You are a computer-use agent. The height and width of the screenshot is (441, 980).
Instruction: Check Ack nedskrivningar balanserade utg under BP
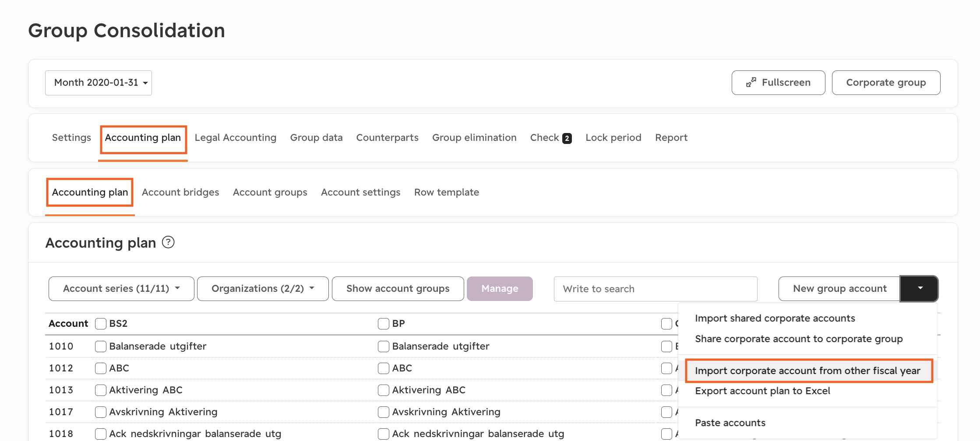[384, 434]
